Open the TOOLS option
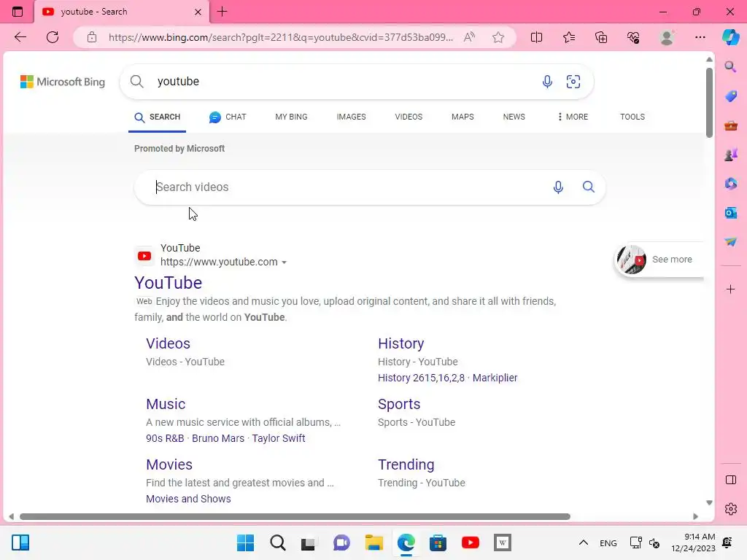 pos(632,117)
